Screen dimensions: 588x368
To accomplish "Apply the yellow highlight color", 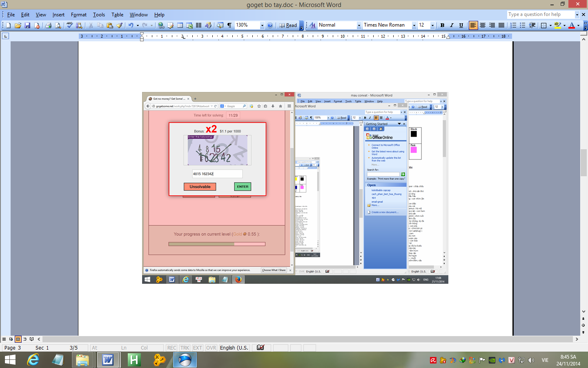I will [557, 25].
